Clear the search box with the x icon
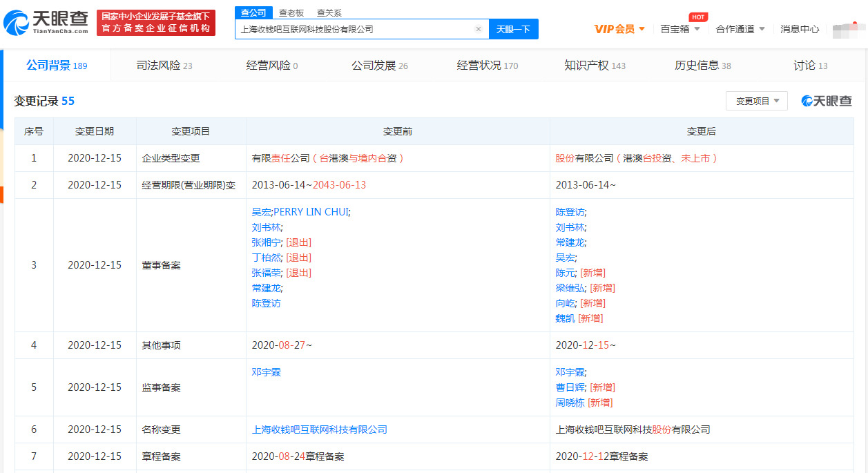The width and height of the screenshot is (868, 473). pyautogui.click(x=479, y=29)
